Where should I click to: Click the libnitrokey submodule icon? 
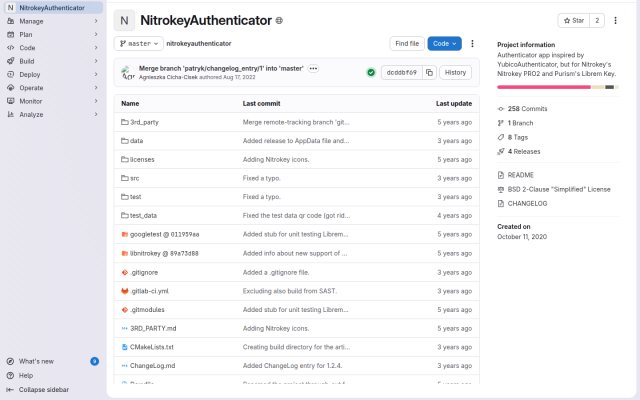click(x=124, y=253)
